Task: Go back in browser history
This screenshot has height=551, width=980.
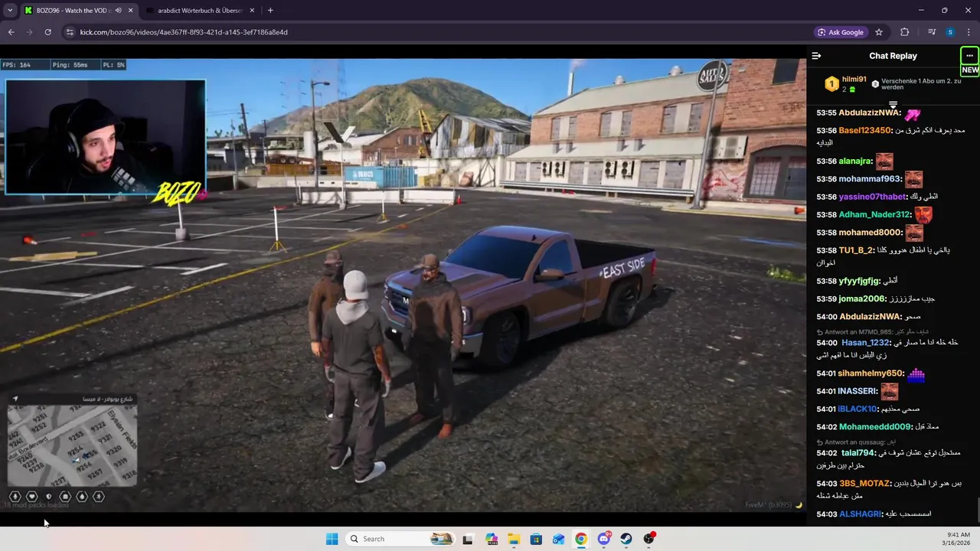Action: click(x=11, y=32)
